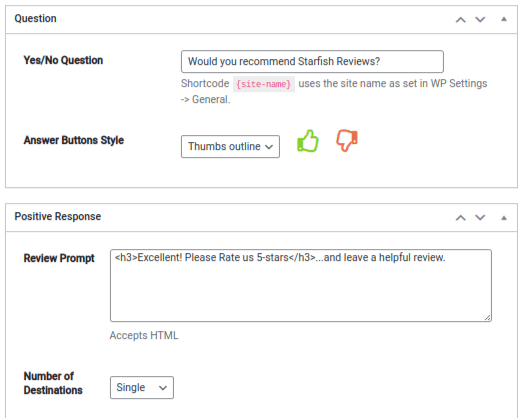The height and width of the screenshot is (418, 523).
Task: Click the Question panel title
Action: click(35, 19)
